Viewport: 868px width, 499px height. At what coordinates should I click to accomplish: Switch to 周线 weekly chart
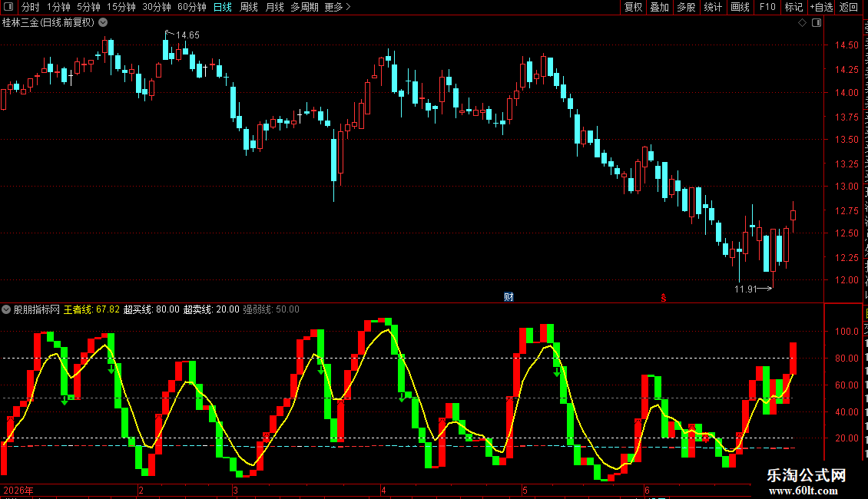point(249,7)
